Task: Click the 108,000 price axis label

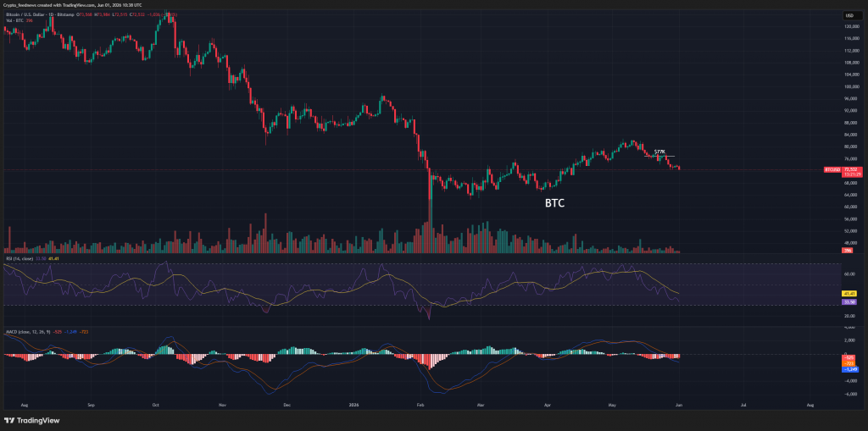Action: (x=851, y=63)
